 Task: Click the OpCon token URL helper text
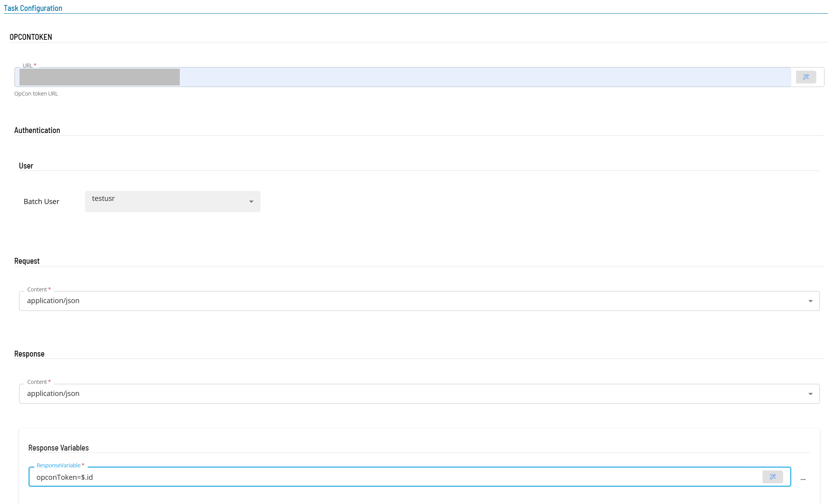pos(36,94)
